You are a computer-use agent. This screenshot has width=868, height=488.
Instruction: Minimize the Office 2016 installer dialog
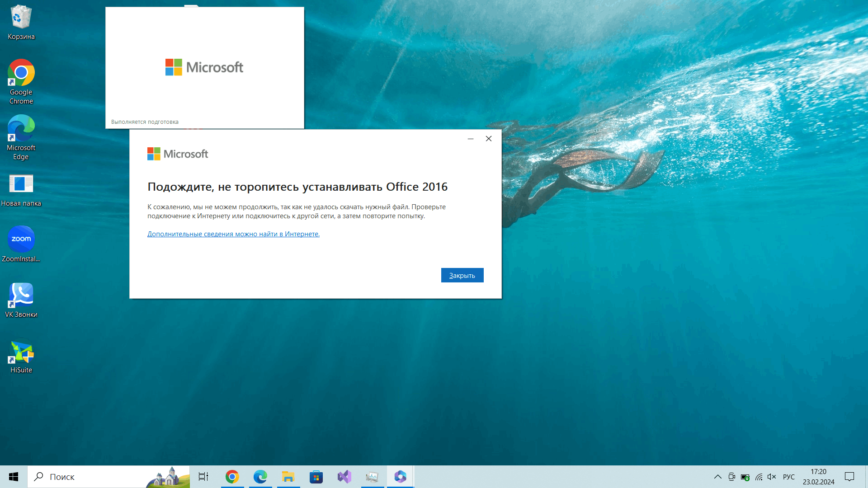click(x=471, y=139)
